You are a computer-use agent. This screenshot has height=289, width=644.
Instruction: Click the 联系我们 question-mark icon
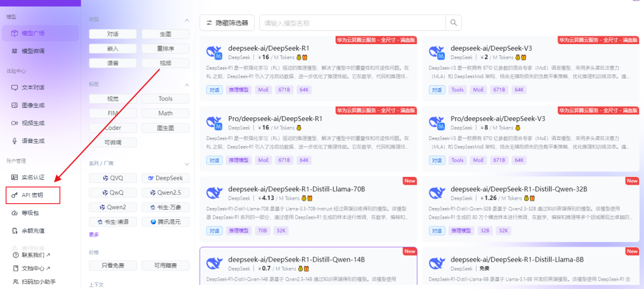coord(16,255)
